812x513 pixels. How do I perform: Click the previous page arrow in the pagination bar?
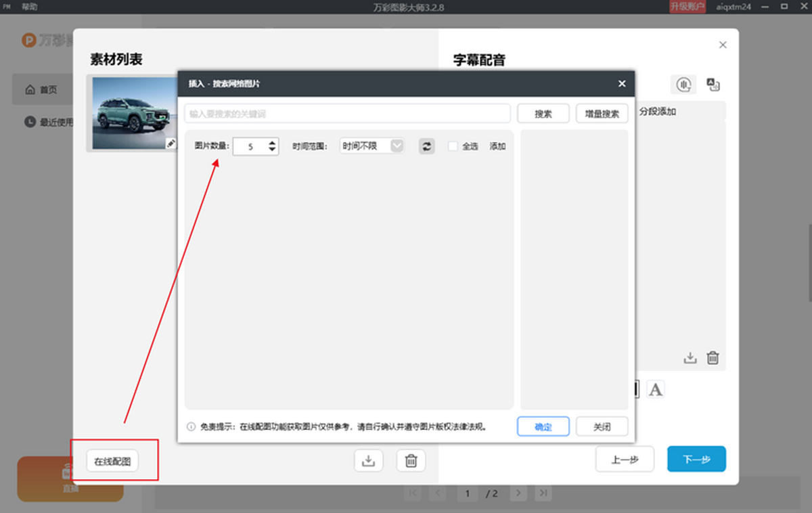click(438, 493)
